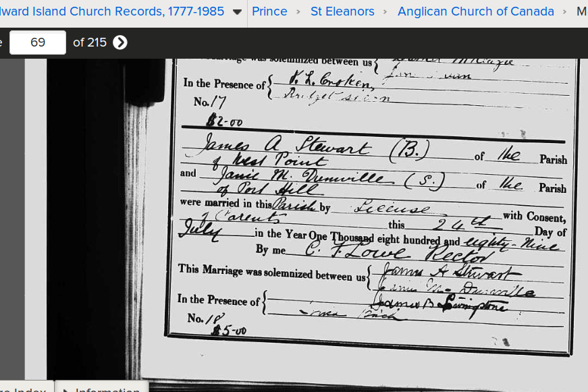Screen dimensions: 588x392
Task: Go to the next image page
Action: point(120,43)
